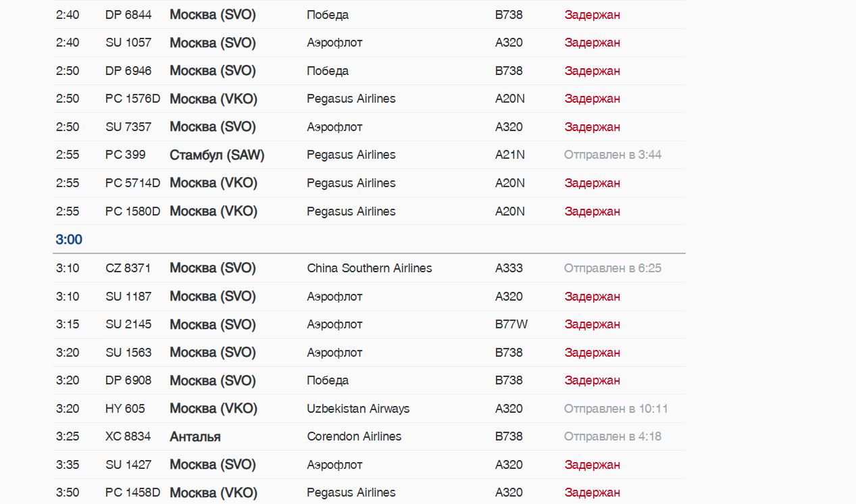Image resolution: width=856 pixels, height=504 pixels.
Task: Open flight CZ 8371 row
Action: 128,268
